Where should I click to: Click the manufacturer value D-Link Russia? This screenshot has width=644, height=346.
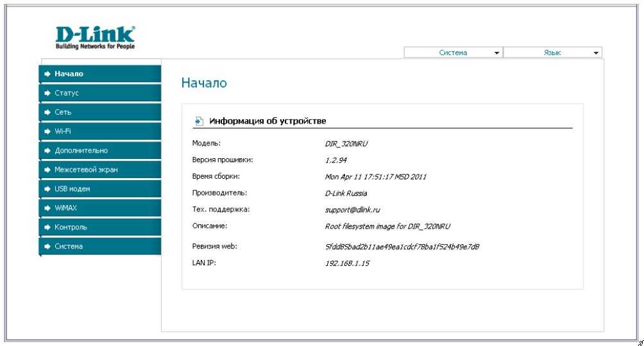[x=346, y=194]
